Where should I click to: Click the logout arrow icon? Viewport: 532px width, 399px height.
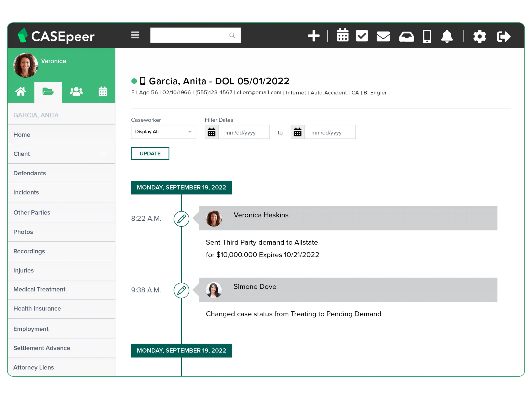pyautogui.click(x=503, y=36)
